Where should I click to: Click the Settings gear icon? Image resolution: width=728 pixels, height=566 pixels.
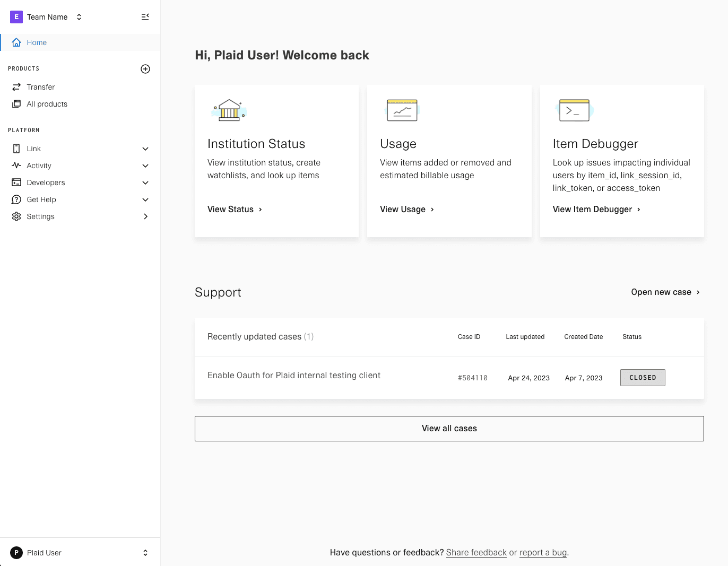coord(16,216)
